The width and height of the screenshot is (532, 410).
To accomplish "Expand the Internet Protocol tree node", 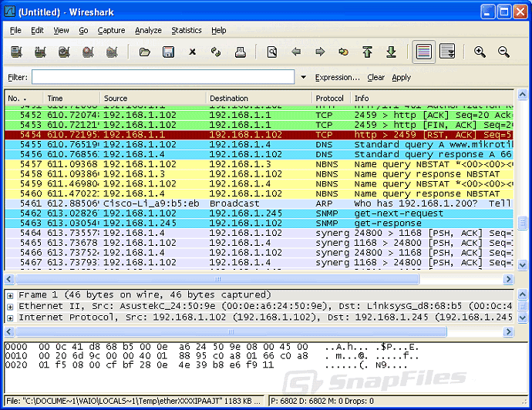I will point(10,318).
